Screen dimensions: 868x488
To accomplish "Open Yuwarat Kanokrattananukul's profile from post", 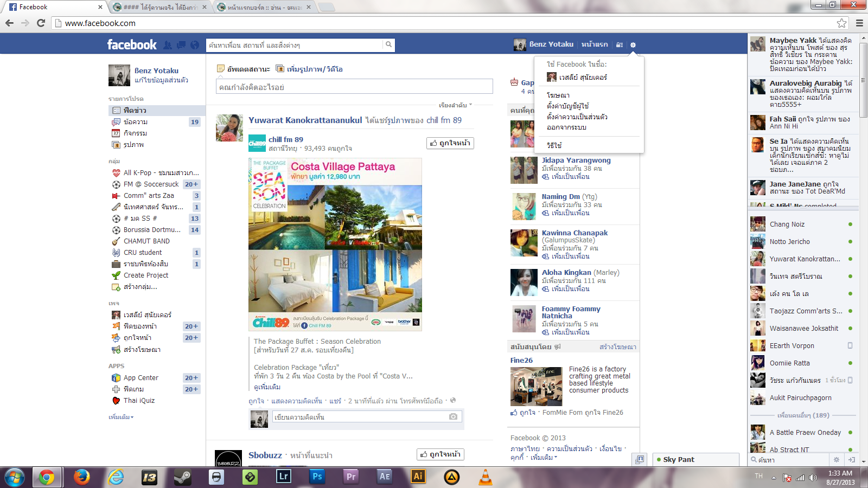I will click(305, 120).
